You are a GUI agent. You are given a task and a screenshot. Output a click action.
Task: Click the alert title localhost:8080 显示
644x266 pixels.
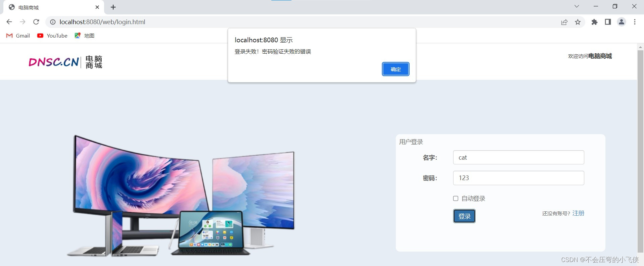tap(264, 40)
